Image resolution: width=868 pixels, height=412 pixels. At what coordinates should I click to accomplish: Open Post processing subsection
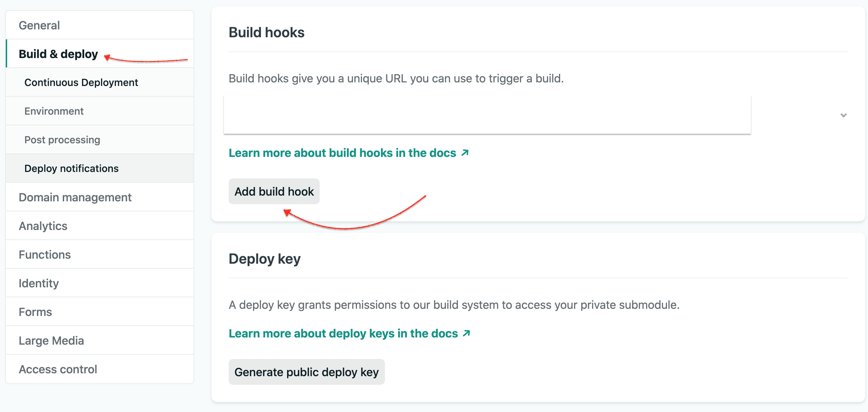click(x=100, y=140)
